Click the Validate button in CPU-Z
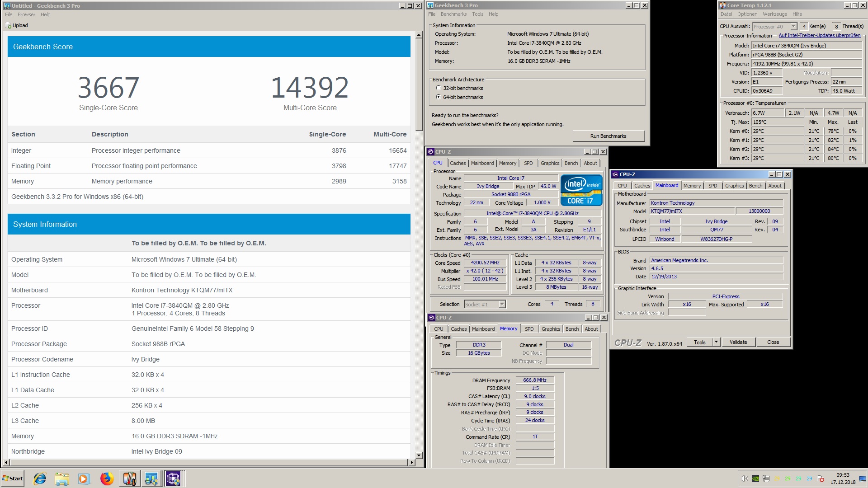The height and width of the screenshot is (488, 868). tap(738, 342)
